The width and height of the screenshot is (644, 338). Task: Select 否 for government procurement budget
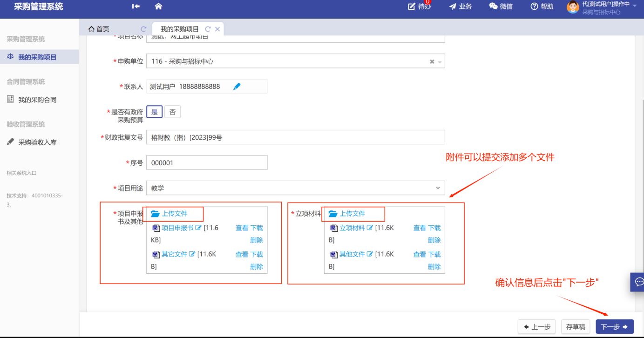click(x=172, y=112)
